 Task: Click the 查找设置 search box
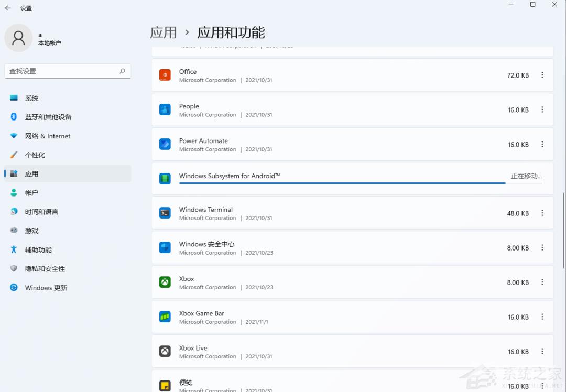[x=67, y=71]
